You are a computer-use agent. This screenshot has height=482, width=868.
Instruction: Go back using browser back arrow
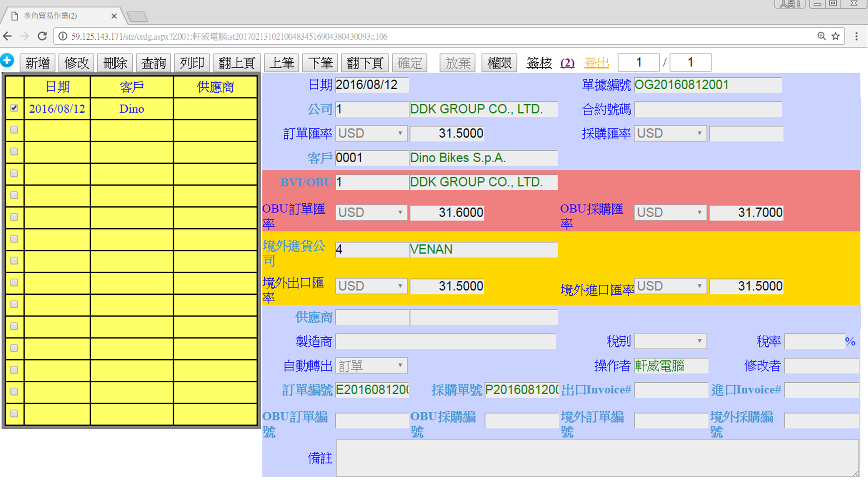pyautogui.click(x=7, y=36)
